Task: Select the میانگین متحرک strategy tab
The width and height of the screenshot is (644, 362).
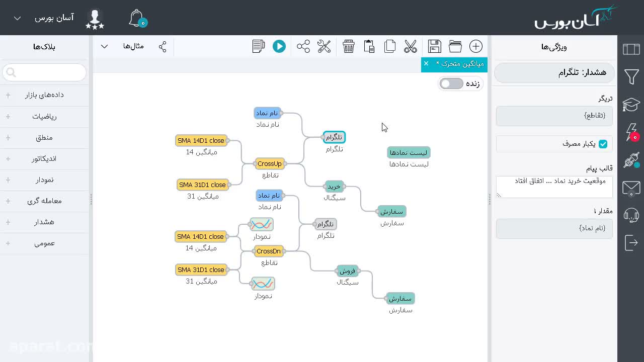Action: 459,64
